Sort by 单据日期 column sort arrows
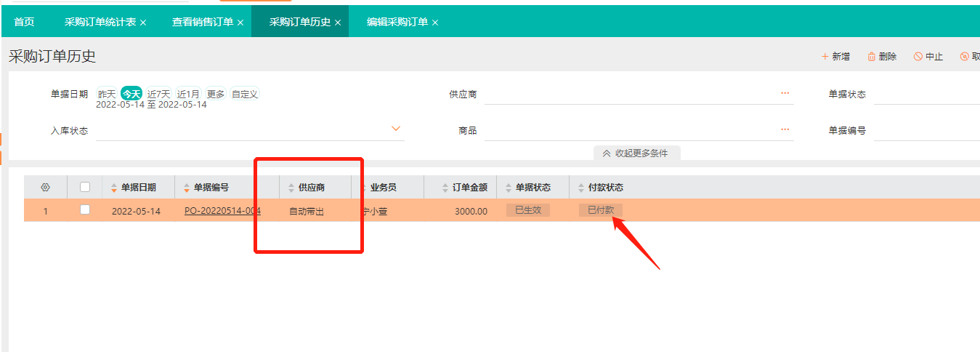 pyautogui.click(x=114, y=188)
